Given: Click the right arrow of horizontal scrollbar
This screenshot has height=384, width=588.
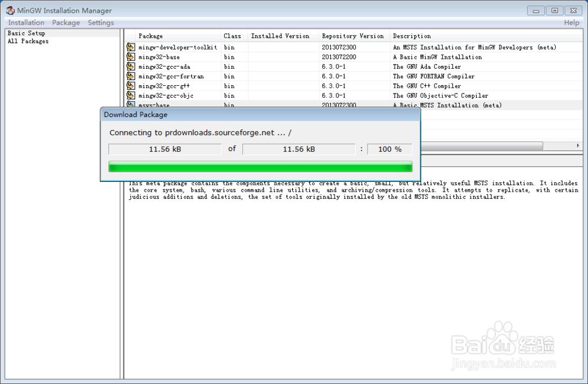Looking at the screenshot, I should tap(578, 145).
